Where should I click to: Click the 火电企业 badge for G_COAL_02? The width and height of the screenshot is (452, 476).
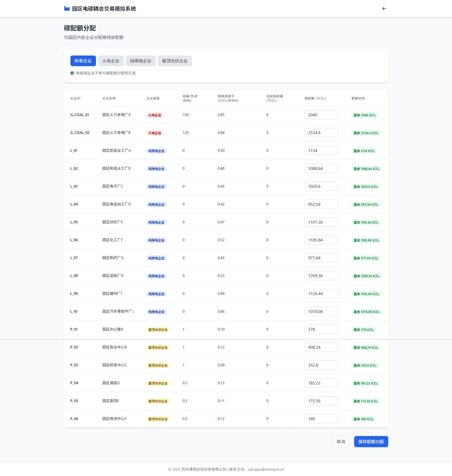155,133
